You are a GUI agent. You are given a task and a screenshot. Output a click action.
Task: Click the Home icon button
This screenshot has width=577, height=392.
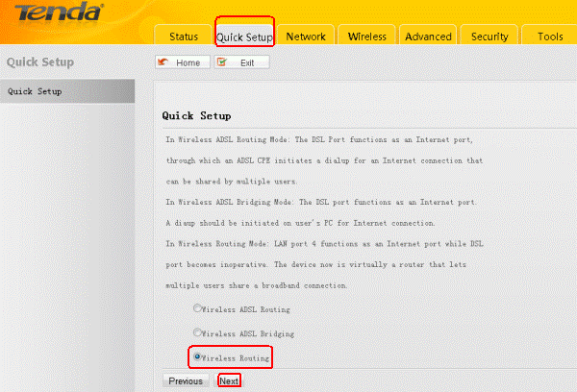point(178,61)
